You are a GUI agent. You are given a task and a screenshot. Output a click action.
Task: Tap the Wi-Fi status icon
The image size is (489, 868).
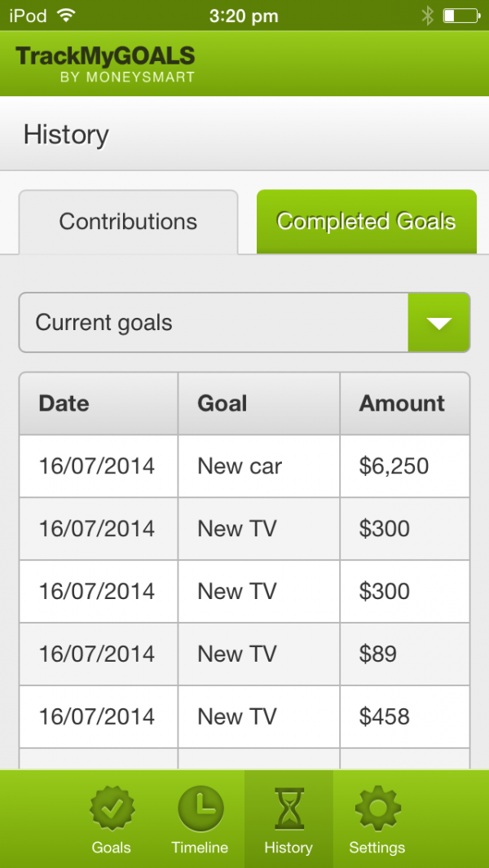point(66,15)
